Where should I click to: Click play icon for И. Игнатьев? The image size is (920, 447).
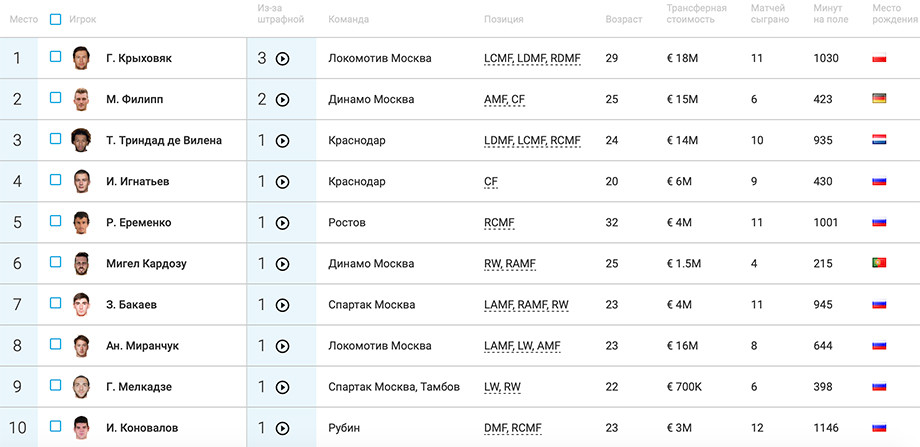click(x=283, y=182)
